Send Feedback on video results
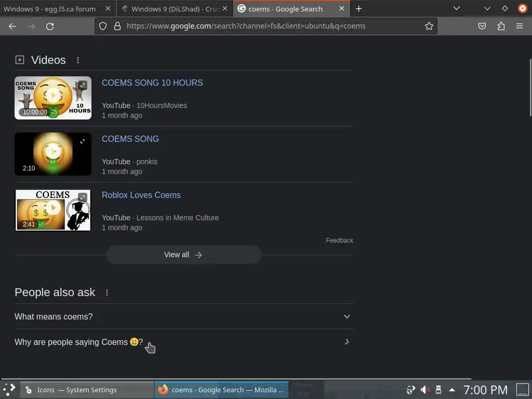Viewport: 532px width, 399px height. 339,240
